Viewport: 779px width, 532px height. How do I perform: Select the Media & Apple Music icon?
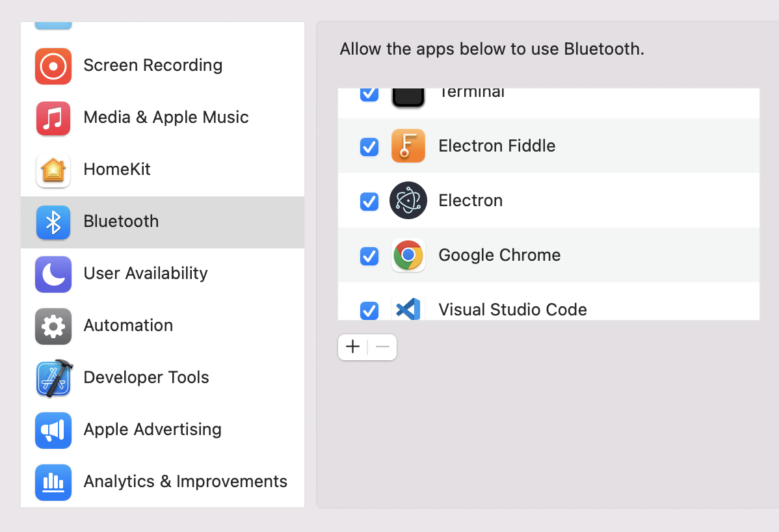(53, 118)
